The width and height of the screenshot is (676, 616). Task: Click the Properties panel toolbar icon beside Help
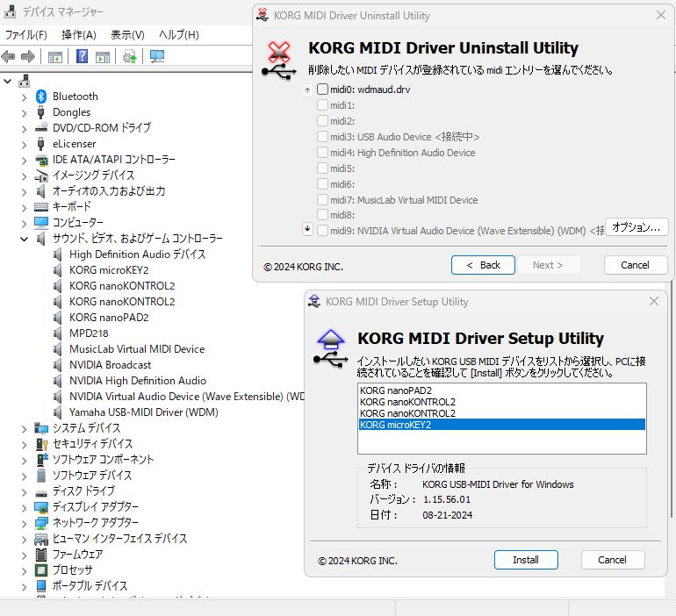point(103,57)
